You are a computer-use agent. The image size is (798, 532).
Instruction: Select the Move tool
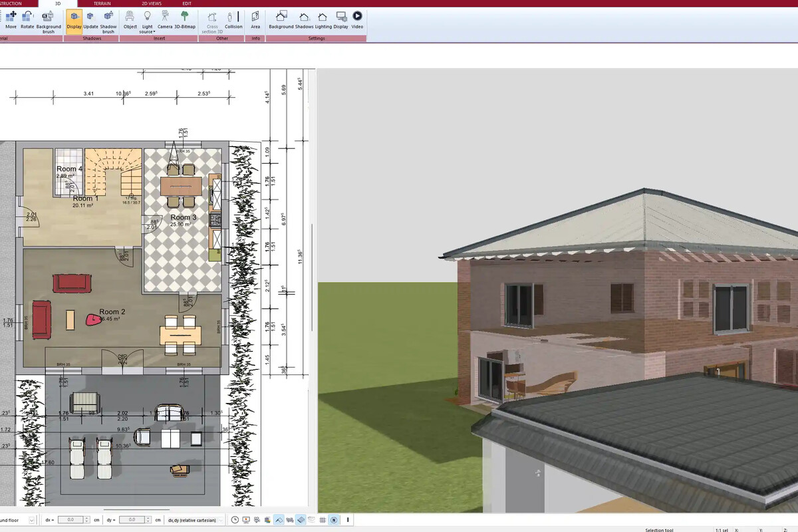[x=11, y=19]
